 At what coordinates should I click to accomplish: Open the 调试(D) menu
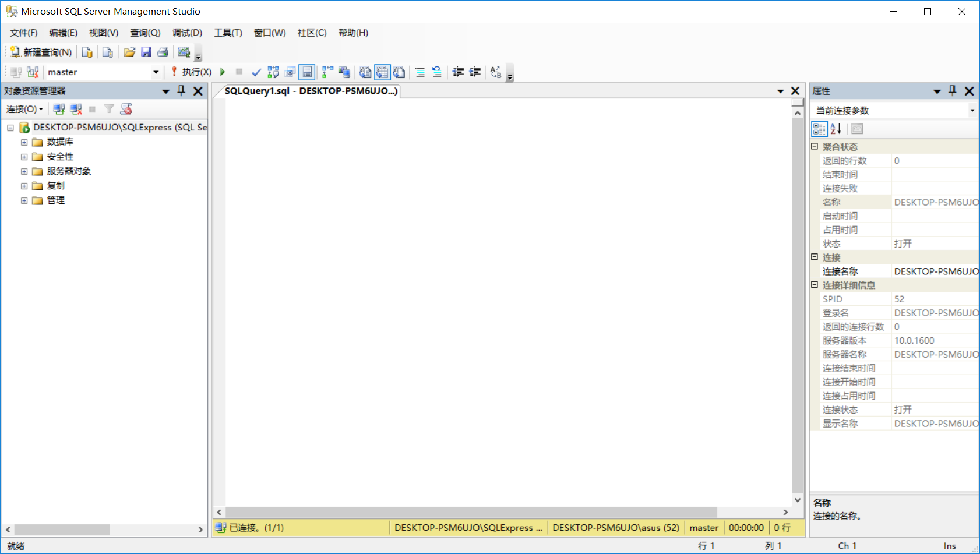(x=187, y=33)
